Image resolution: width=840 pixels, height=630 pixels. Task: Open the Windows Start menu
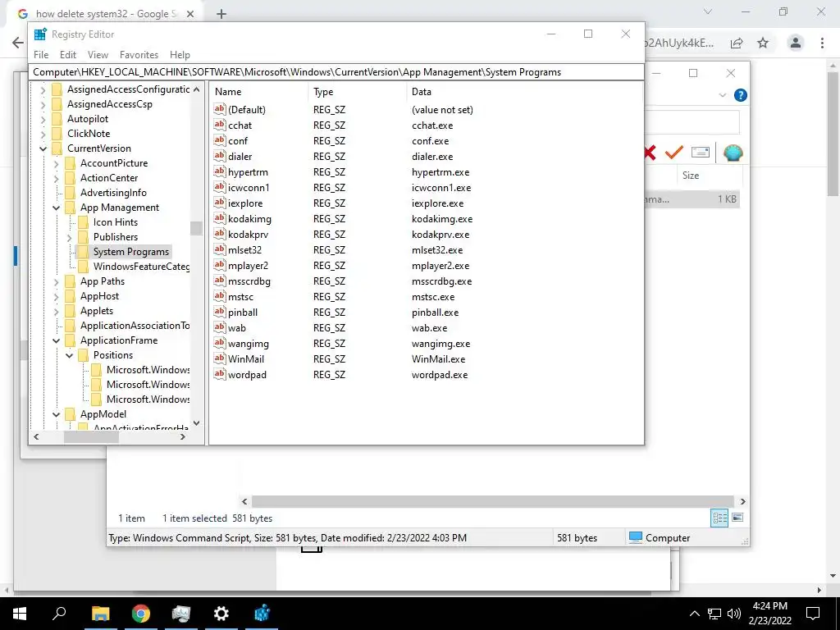coord(20,614)
